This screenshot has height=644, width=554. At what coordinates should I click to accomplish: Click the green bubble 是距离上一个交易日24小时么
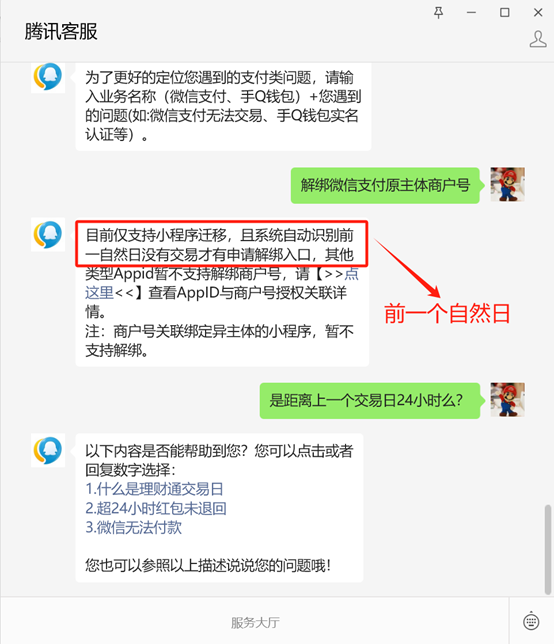370,400
